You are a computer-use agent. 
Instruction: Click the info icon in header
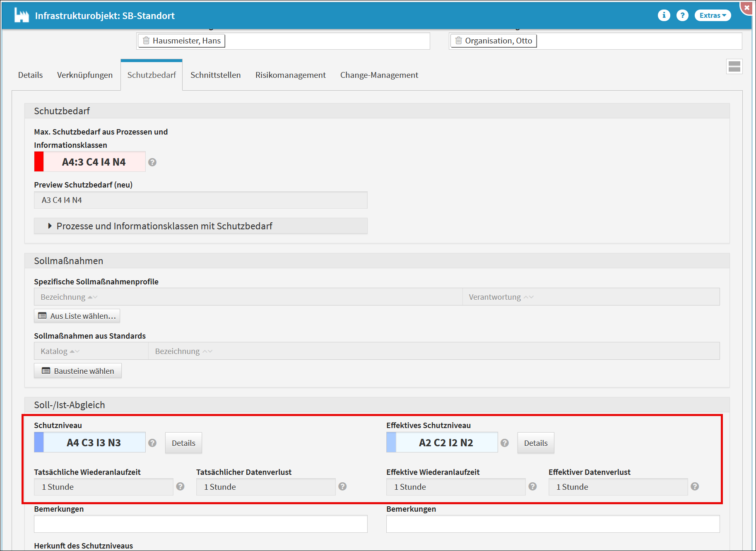point(664,15)
